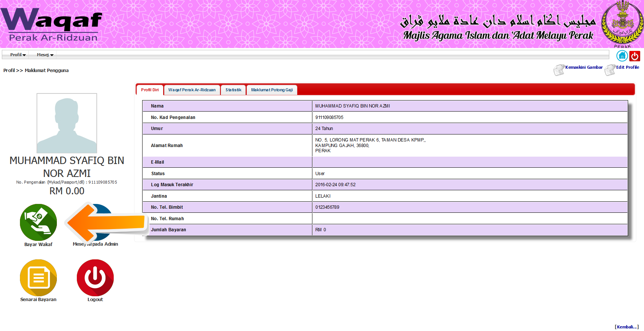Click the Mesej Kepada Admin label
644x331 pixels.
coord(95,244)
